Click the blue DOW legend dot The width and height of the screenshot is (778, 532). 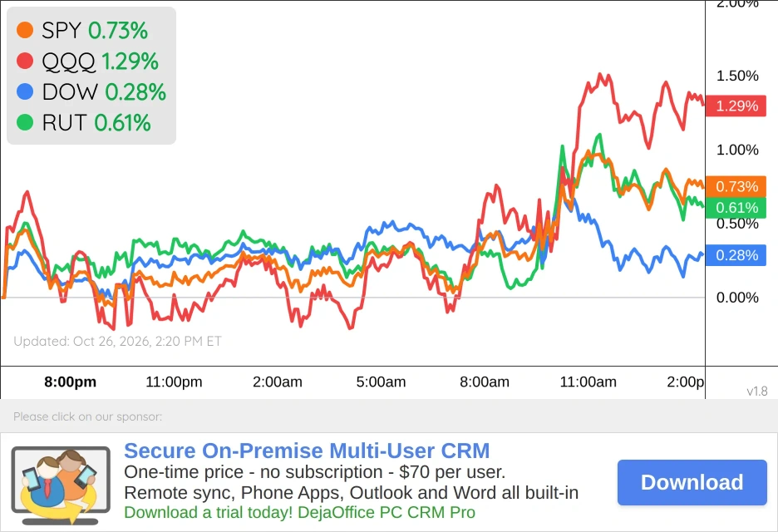click(25, 91)
